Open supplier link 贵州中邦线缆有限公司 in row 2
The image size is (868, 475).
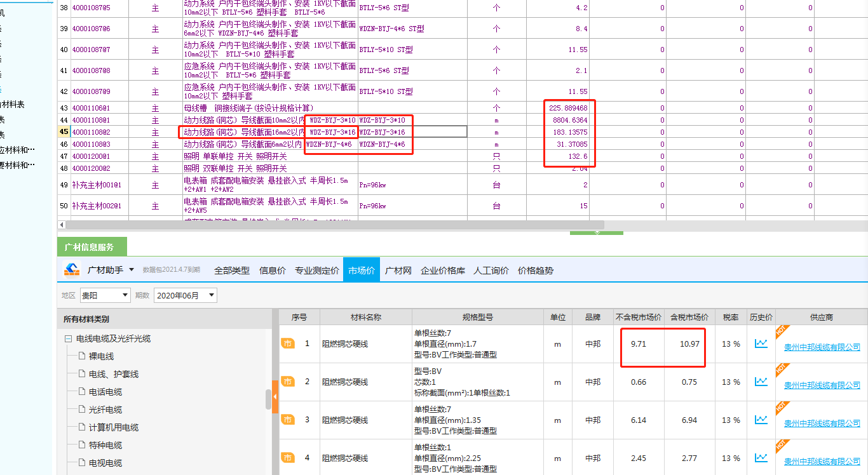(x=822, y=385)
